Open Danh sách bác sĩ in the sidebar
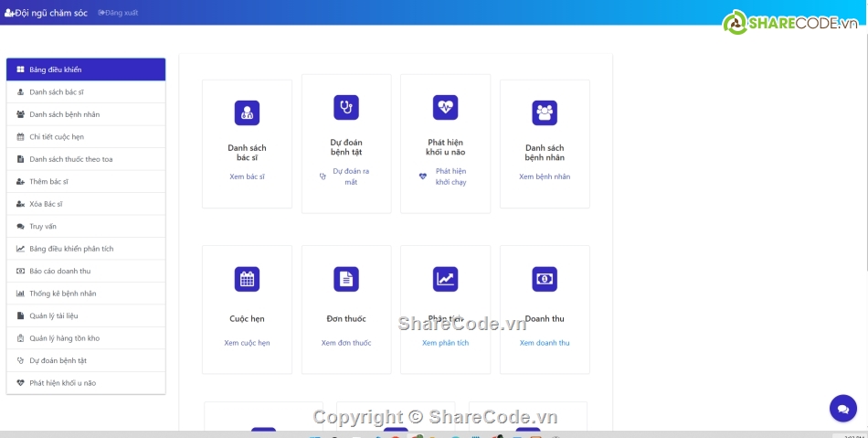This screenshot has height=438, width=868. click(86, 92)
